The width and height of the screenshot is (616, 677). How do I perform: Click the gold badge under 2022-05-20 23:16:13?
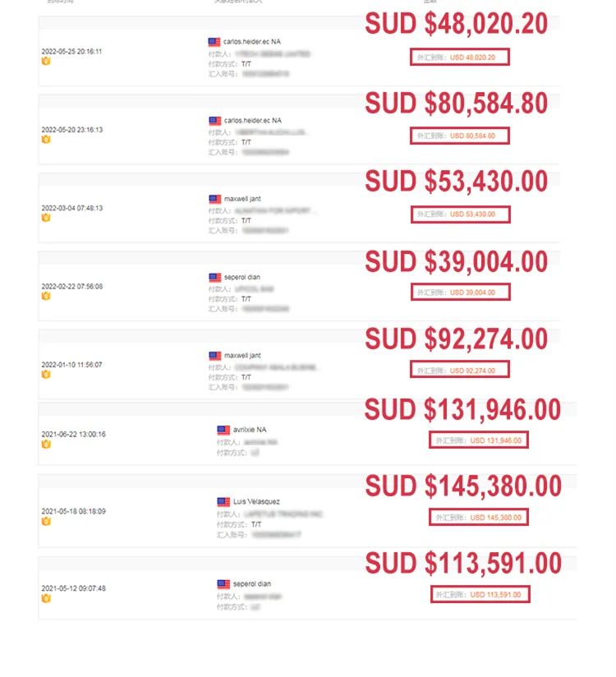[46, 140]
